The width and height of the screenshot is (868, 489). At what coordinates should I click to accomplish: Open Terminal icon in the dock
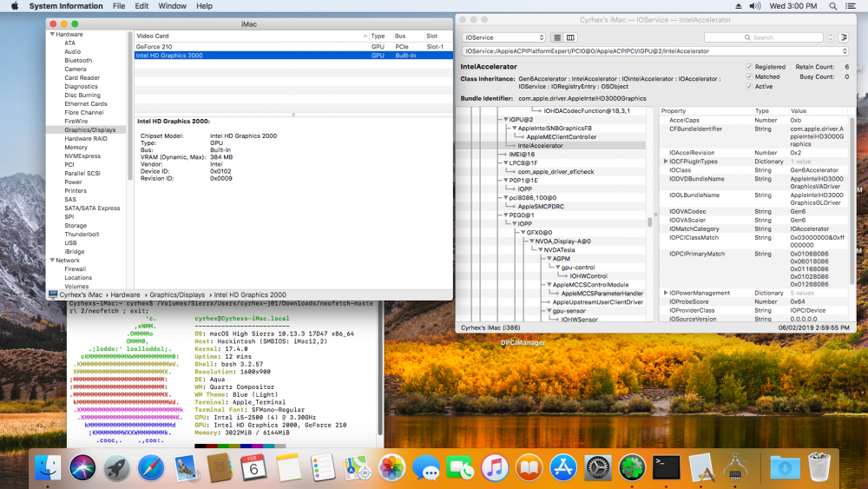tap(667, 468)
